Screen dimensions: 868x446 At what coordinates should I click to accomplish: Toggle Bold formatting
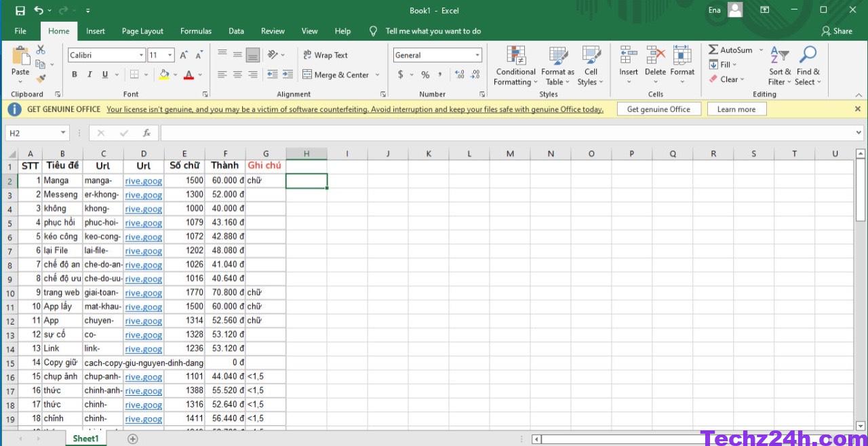pos(75,75)
